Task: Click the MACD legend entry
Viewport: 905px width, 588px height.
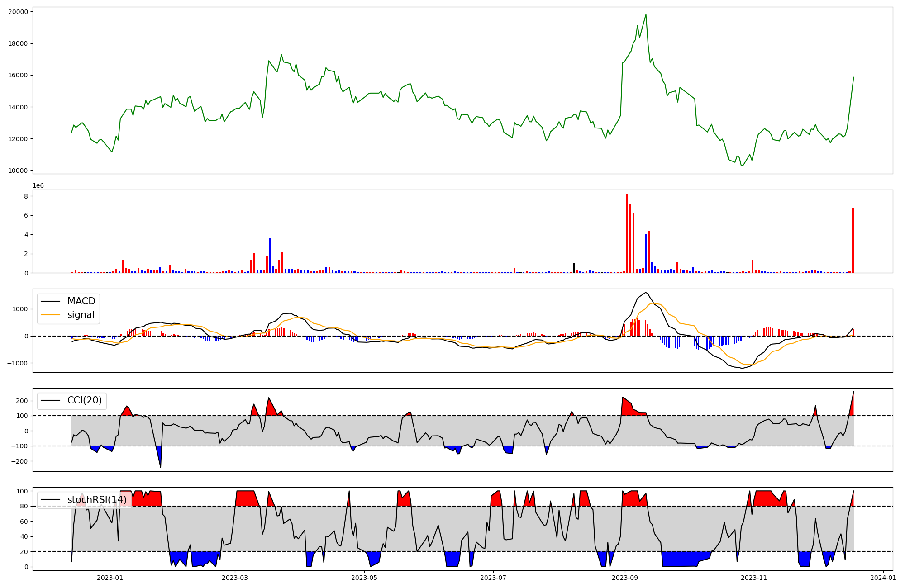Action: point(81,301)
